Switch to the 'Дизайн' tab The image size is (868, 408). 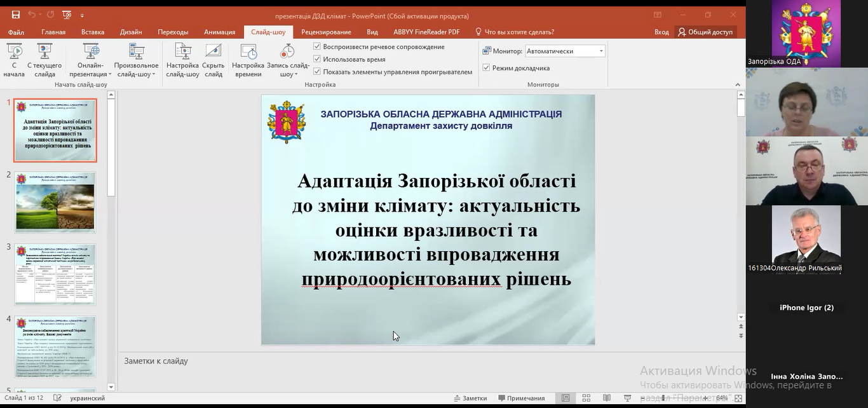point(131,32)
